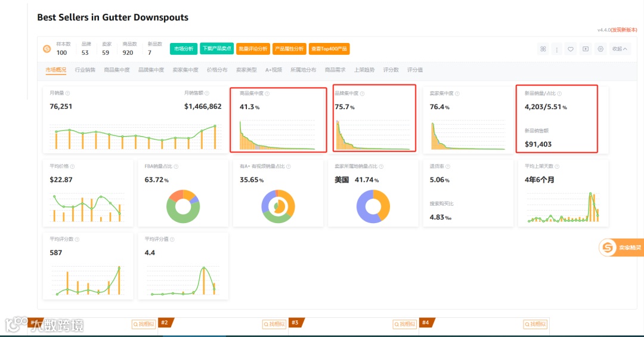Click the orange 卖家精灵 logo icon beside 样本数

[x=47, y=49]
